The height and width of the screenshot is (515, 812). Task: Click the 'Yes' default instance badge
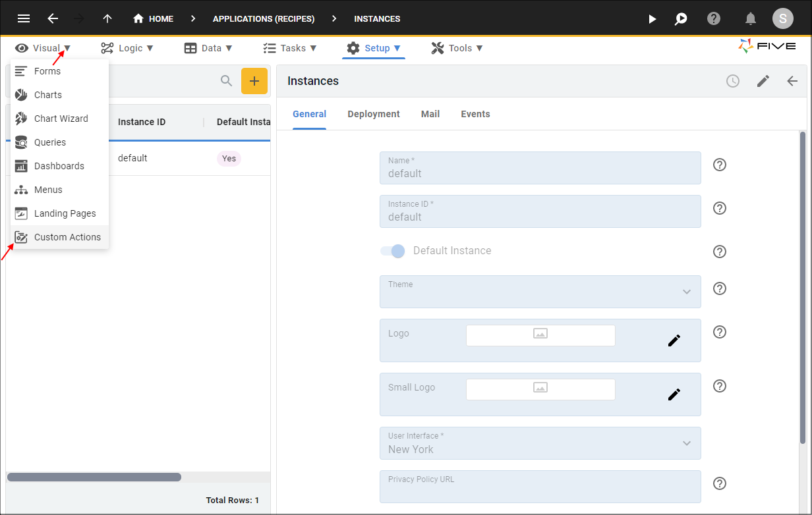pyautogui.click(x=229, y=158)
